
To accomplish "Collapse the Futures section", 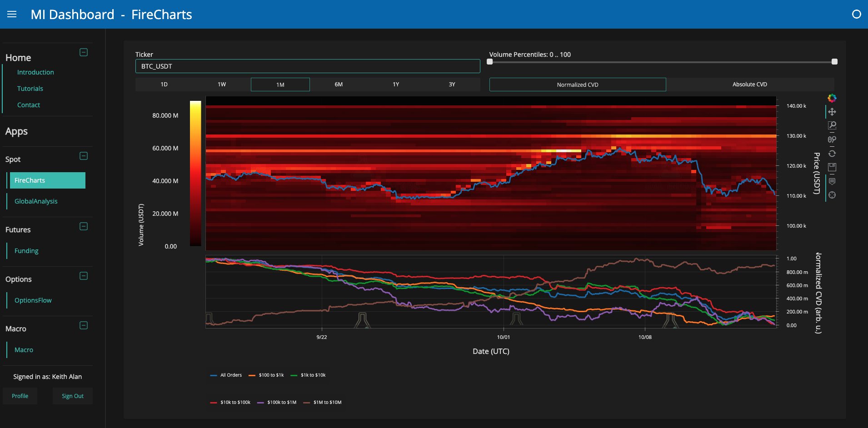I will [84, 226].
